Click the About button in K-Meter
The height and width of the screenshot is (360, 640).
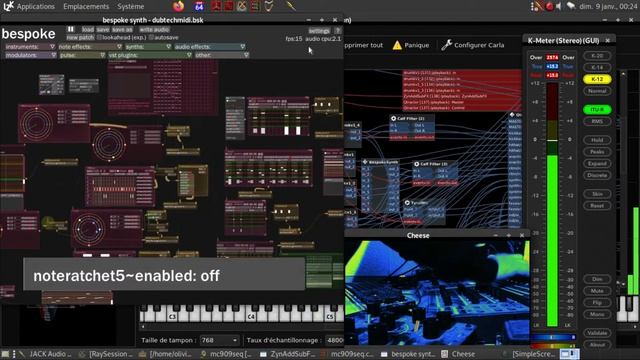(597, 345)
